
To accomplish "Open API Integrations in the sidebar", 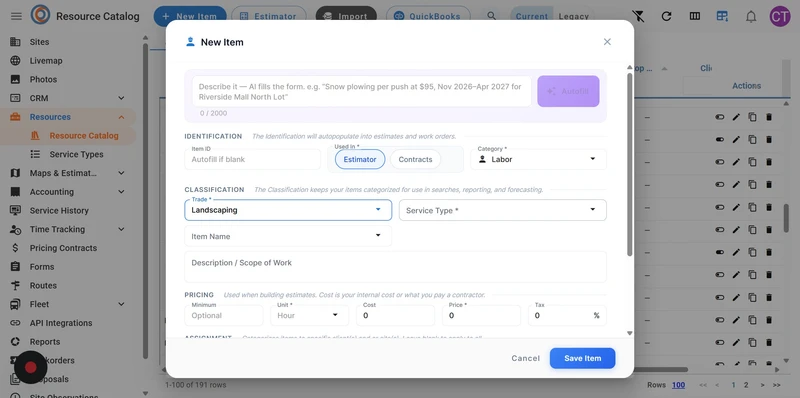I will (x=61, y=323).
